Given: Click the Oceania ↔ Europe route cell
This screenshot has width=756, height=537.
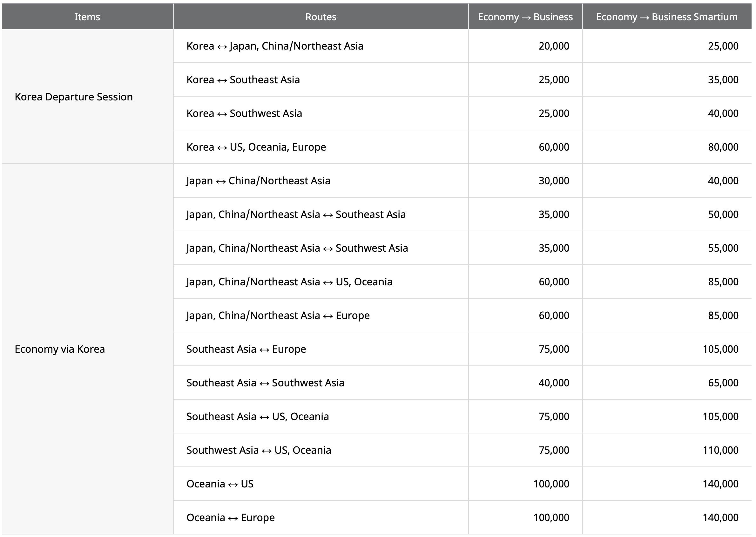Looking at the screenshot, I should 230,517.
